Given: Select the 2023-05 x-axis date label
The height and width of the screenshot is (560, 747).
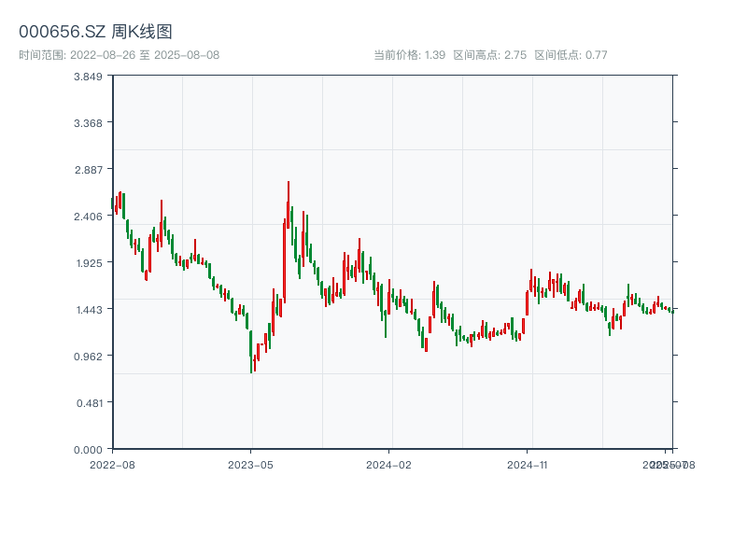Looking at the screenshot, I should coord(250,464).
